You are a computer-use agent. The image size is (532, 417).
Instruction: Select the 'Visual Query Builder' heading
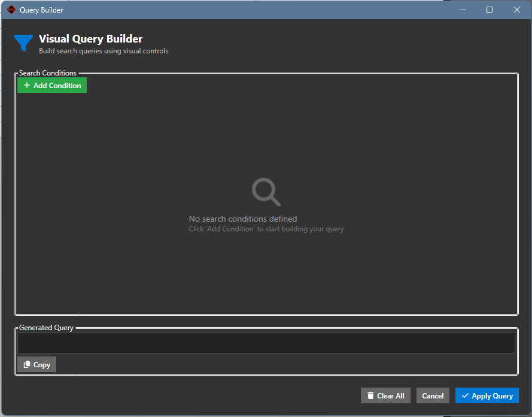[x=90, y=39]
